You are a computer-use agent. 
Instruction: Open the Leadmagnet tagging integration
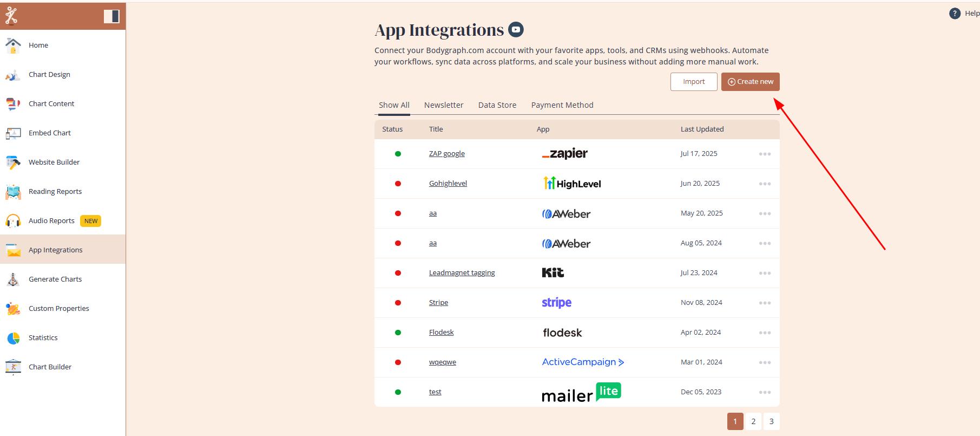[x=462, y=273]
